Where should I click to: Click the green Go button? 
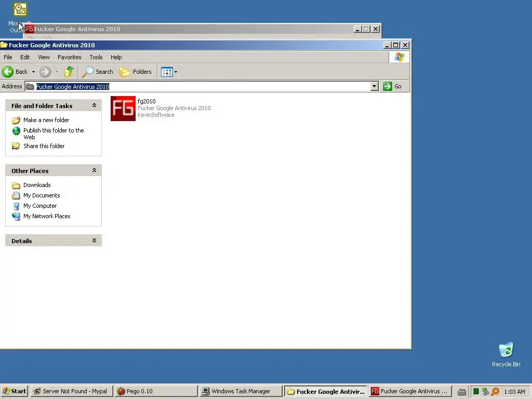point(392,86)
